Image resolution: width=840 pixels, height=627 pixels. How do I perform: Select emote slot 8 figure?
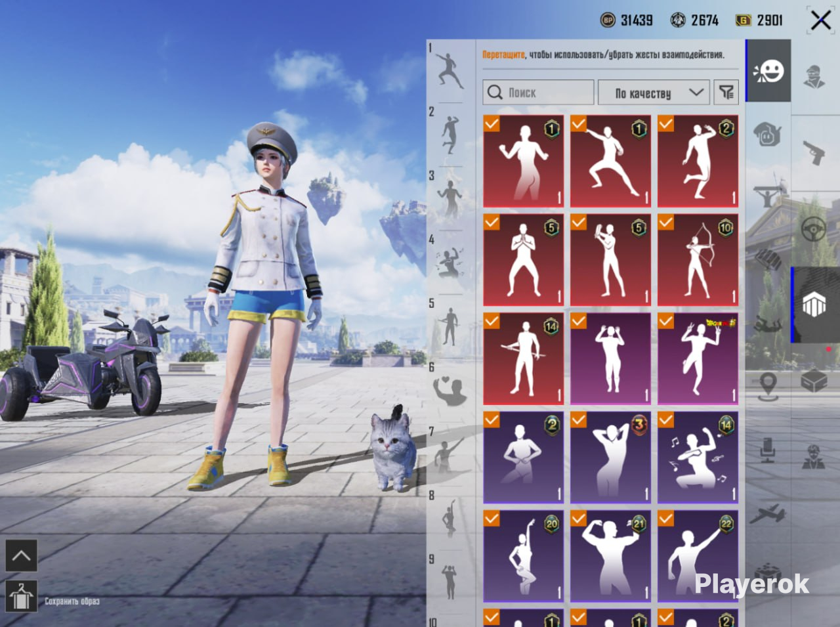click(450, 518)
